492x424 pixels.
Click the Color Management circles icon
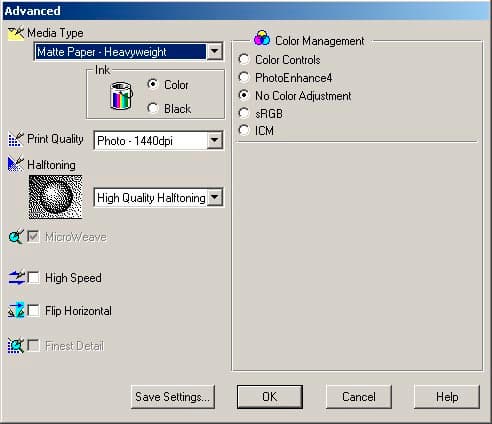[262, 38]
